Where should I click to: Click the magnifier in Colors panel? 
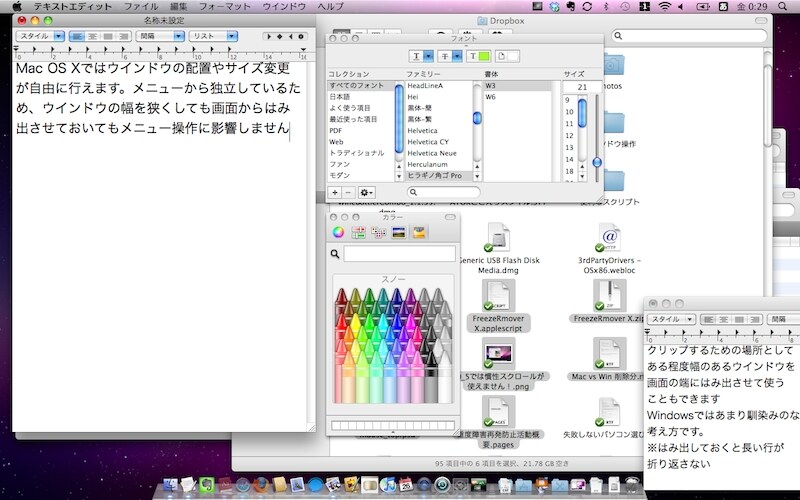[x=335, y=254]
